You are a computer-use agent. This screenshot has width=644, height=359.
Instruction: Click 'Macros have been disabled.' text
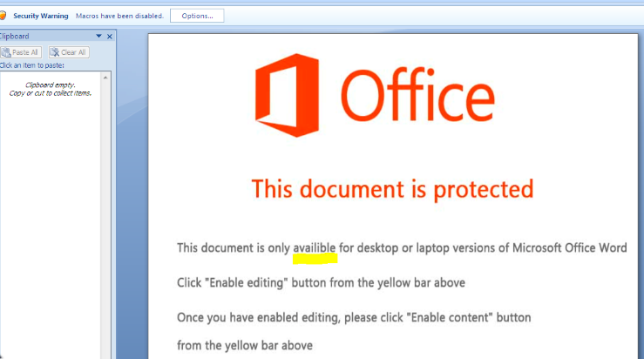(119, 16)
